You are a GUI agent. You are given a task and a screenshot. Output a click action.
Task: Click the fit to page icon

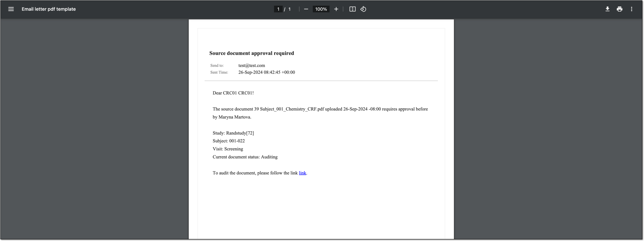coord(352,9)
